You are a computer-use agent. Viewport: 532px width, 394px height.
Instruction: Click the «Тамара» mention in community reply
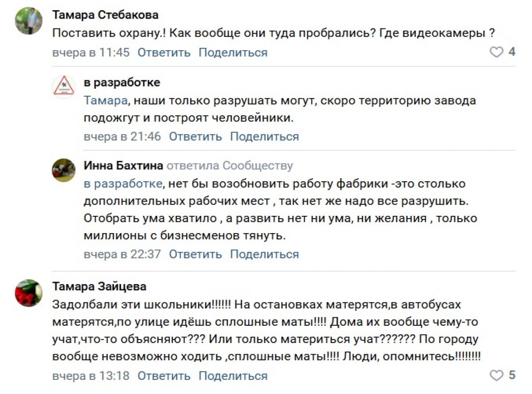pos(105,101)
